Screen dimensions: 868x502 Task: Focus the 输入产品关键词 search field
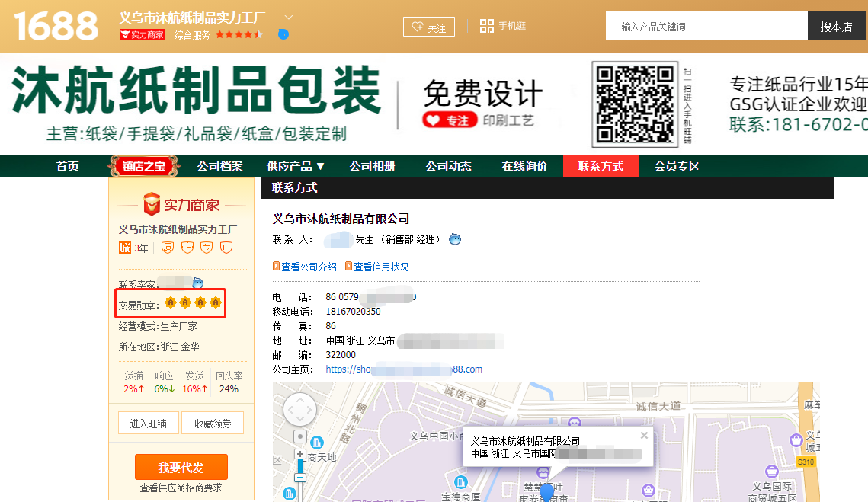coord(706,26)
